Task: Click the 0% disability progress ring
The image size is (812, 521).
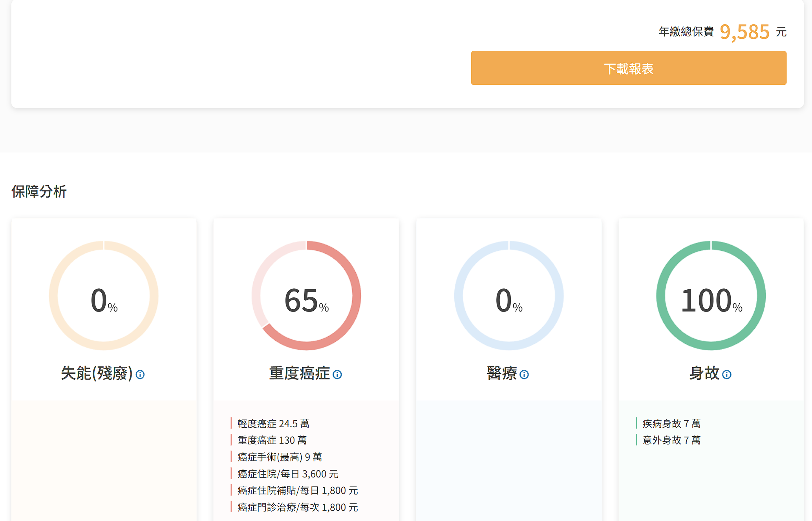Action: pyautogui.click(x=104, y=295)
